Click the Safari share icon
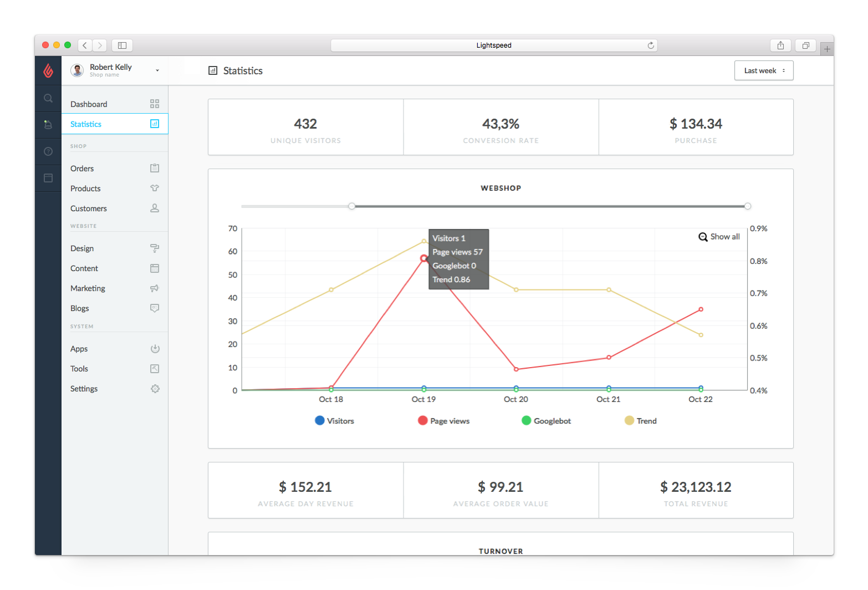Viewport: 868px width, 590px height. point(780,45)
